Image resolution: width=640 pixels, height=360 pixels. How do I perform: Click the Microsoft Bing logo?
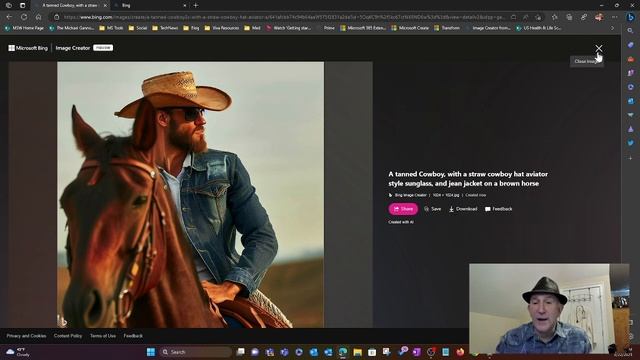click(28, 48)
